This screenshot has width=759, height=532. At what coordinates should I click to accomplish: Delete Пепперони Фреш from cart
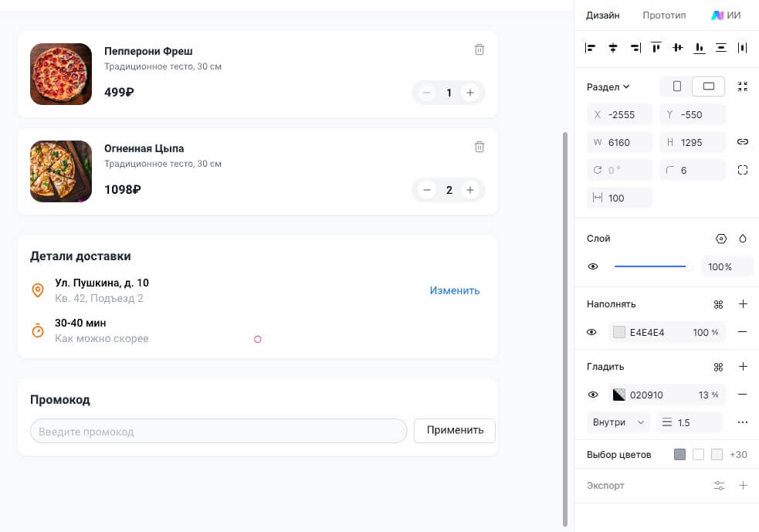(479, 49)
